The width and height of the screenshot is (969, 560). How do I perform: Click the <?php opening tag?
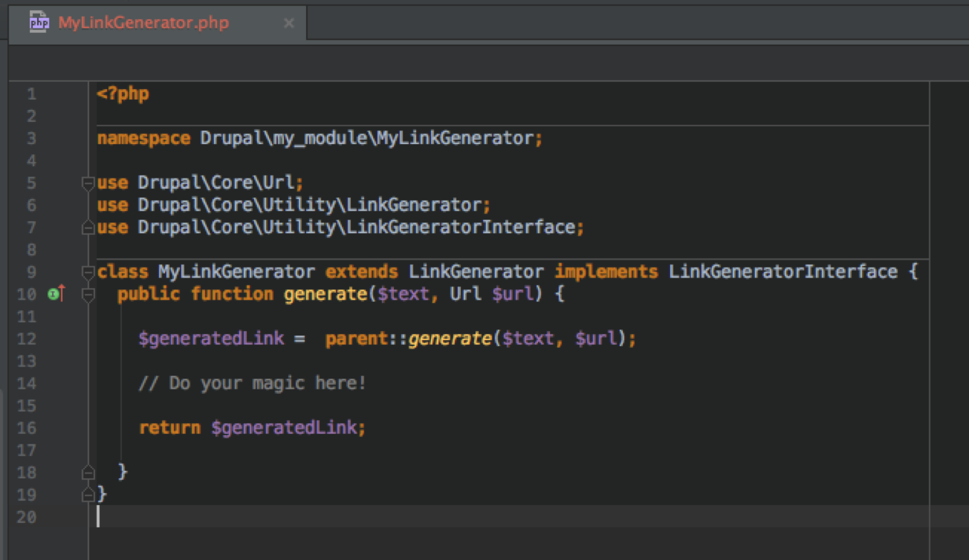(x=123, y=94)
